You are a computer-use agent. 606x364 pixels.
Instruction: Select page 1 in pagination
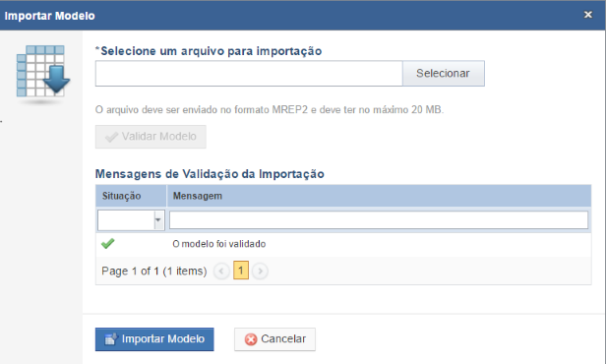(x=241, y=271)
